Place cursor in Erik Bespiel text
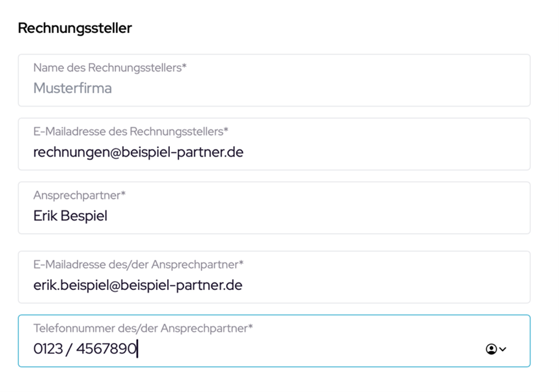 [70, 216]
